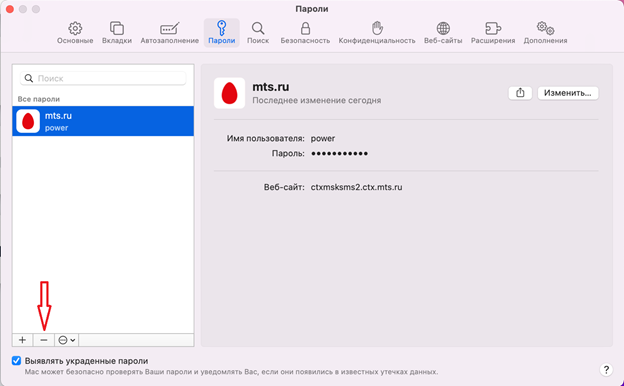Switch to the Вкладки tab
The image size is (624, 386).
[117, 33]
